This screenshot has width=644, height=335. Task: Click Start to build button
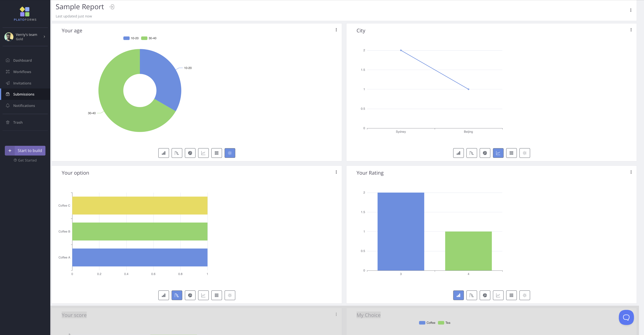tap(25, 151)
